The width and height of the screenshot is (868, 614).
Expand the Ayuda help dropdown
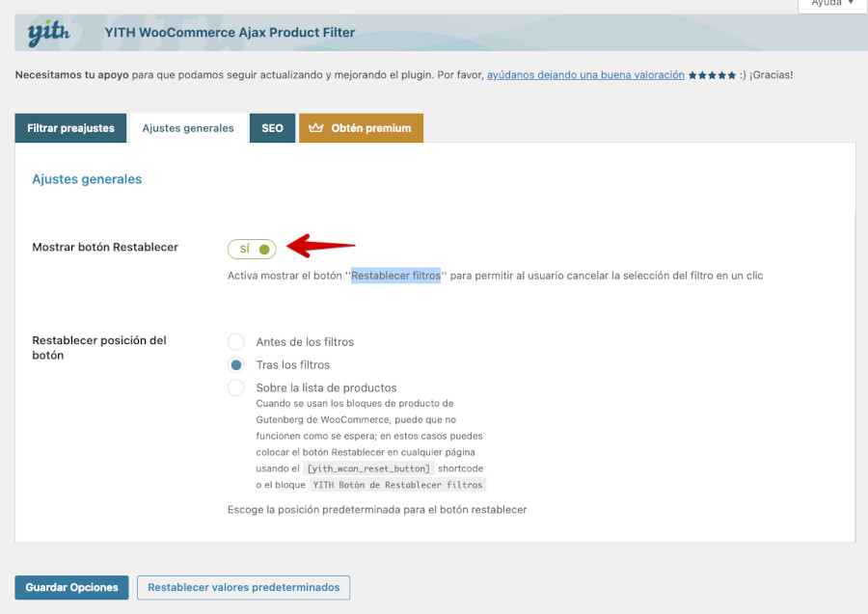click(832, 3)
